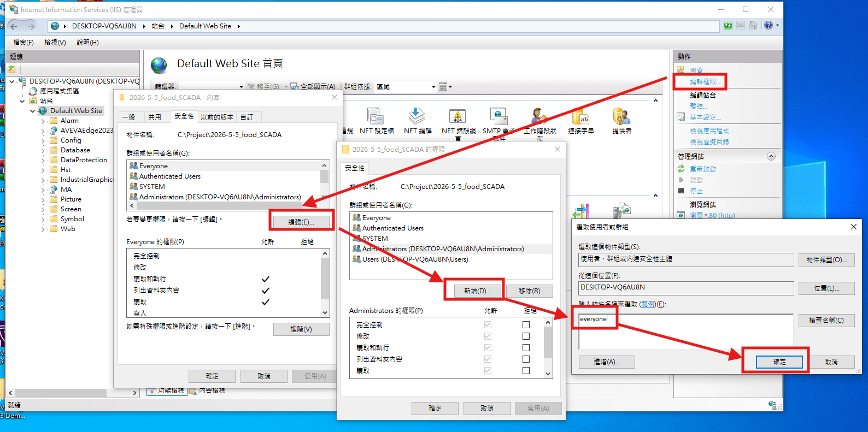Click the new connection icon in 連線 pane
This screenshot has height=432, width=868.
(x=12, y=69)
